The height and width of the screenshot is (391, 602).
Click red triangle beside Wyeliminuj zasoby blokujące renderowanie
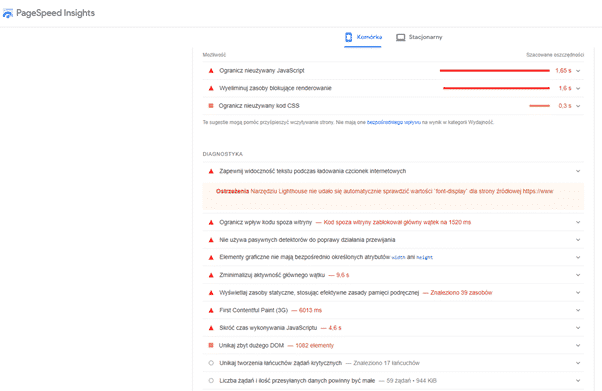click(211, 88)
